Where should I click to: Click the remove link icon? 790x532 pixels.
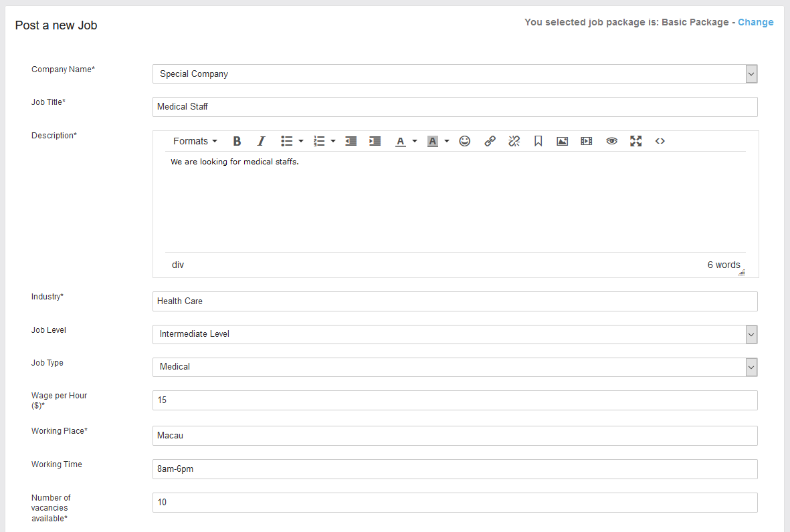click(x=514, y=141)
